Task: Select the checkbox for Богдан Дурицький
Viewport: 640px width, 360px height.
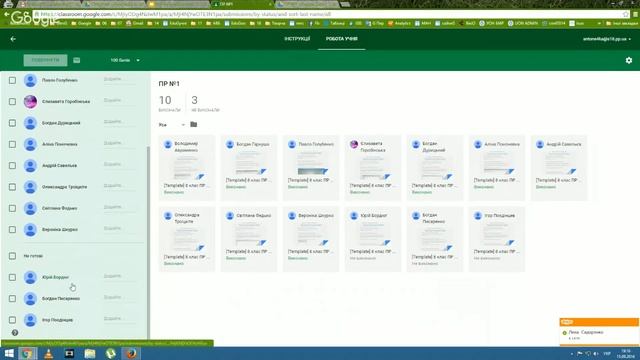Action: (12, 123)
